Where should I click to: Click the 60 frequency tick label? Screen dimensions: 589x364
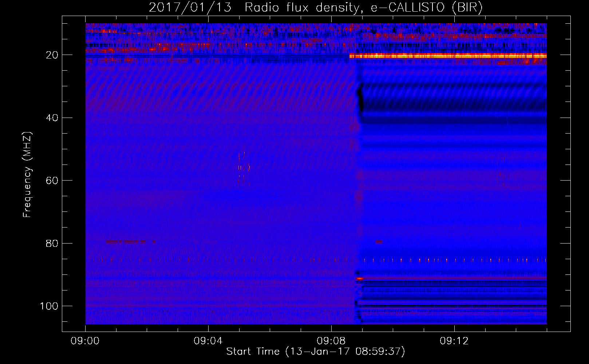[52, 181]
